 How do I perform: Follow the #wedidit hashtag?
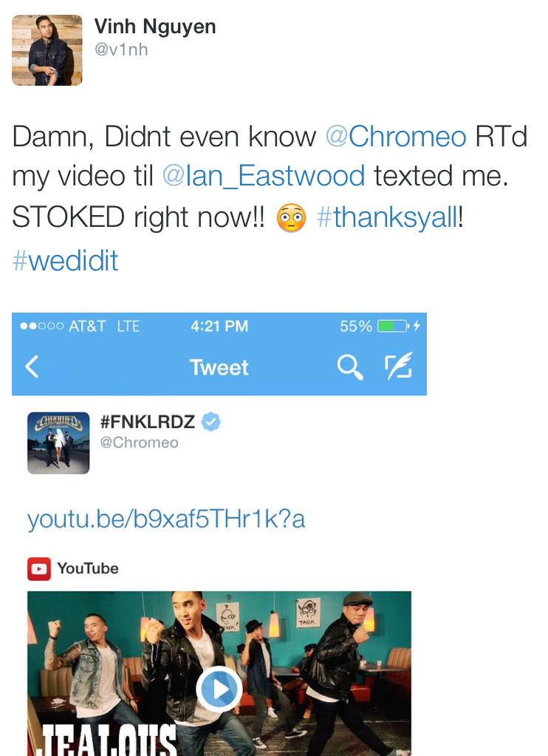pos(66,260)
